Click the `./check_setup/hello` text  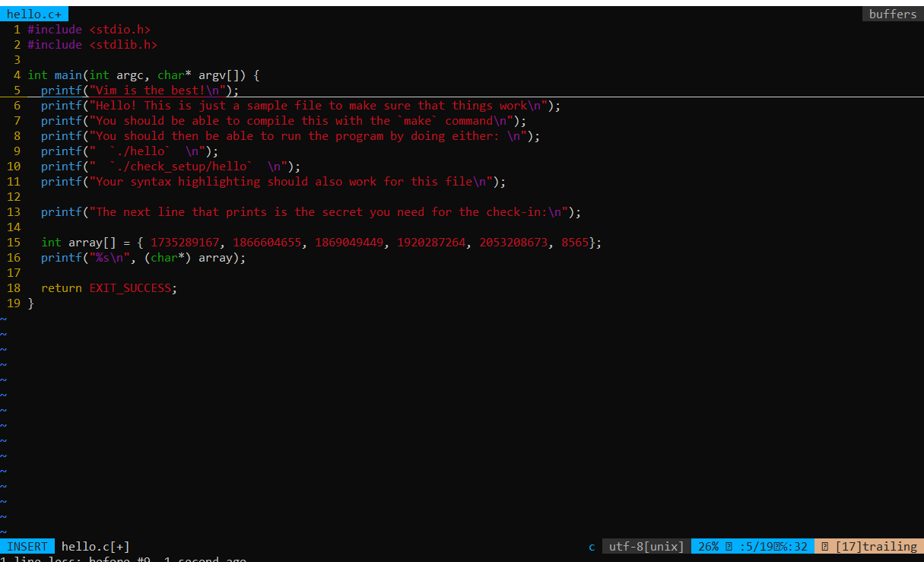[x=181, y=167]
